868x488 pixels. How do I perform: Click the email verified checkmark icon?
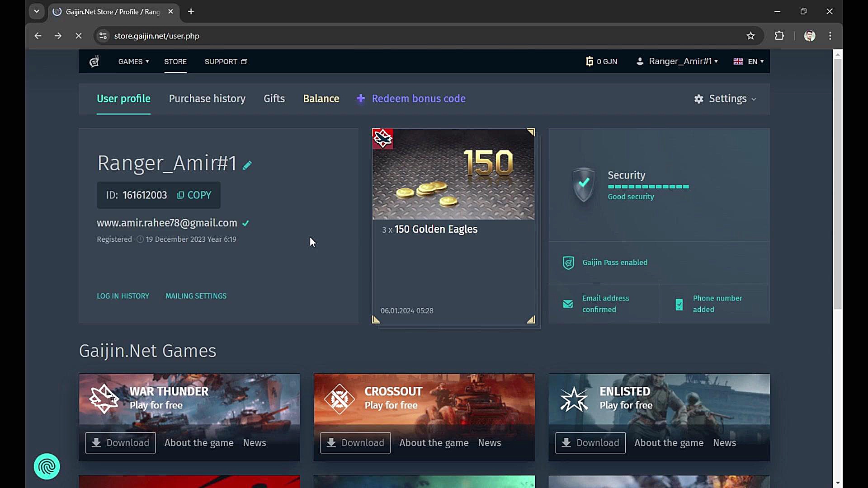tap(245, 223)
